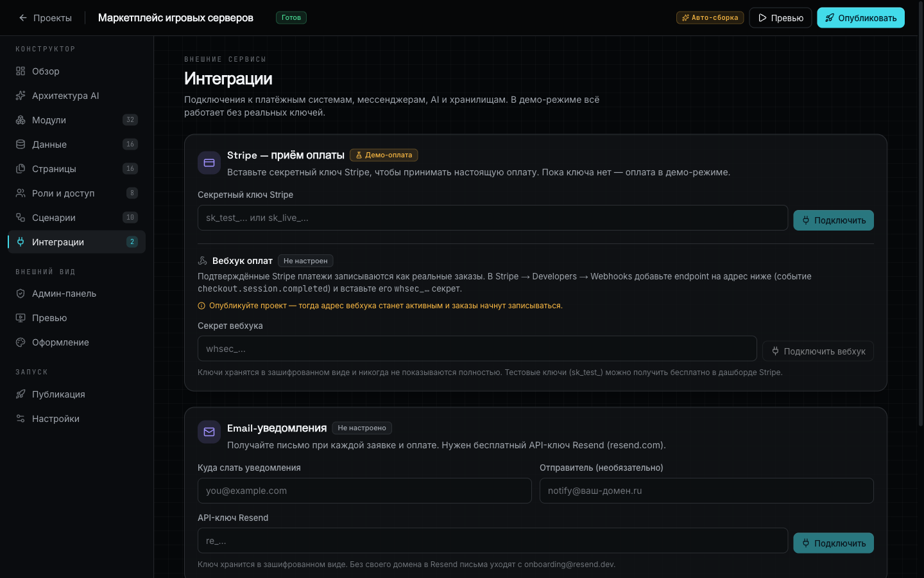Click the rocket icon in the Опубликовать button
924x578 pixels.
[830, 18]
